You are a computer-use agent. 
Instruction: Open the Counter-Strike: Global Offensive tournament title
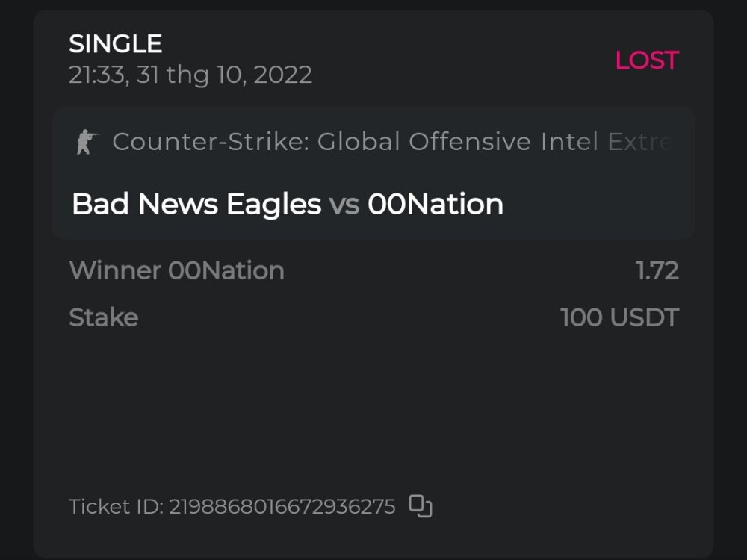321,141
